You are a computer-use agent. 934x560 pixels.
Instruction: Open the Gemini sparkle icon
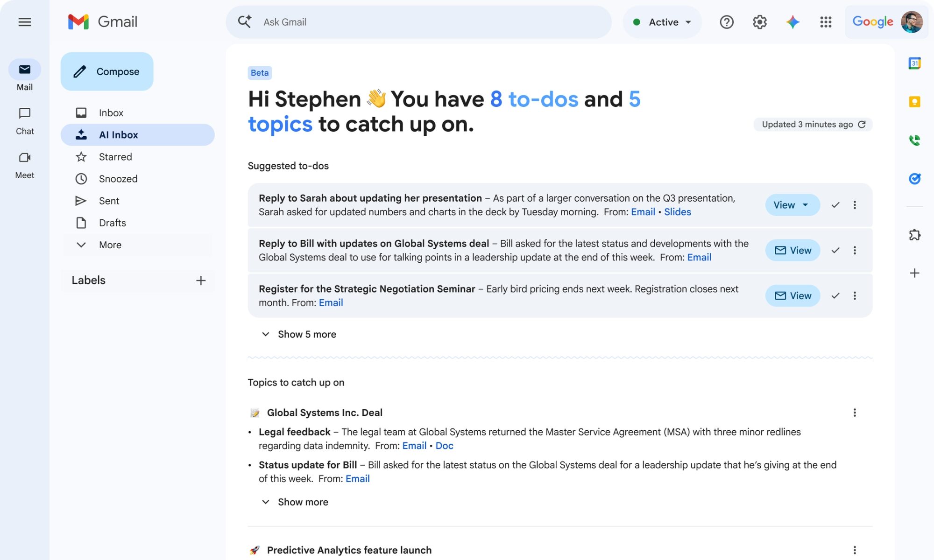point(792,22)
